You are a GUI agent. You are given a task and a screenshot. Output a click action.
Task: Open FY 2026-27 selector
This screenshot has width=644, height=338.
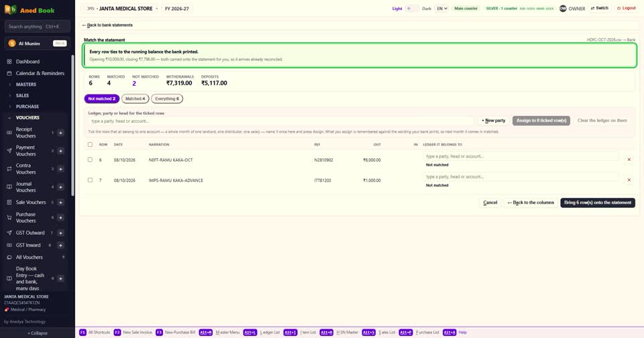[x=177, y=8]
